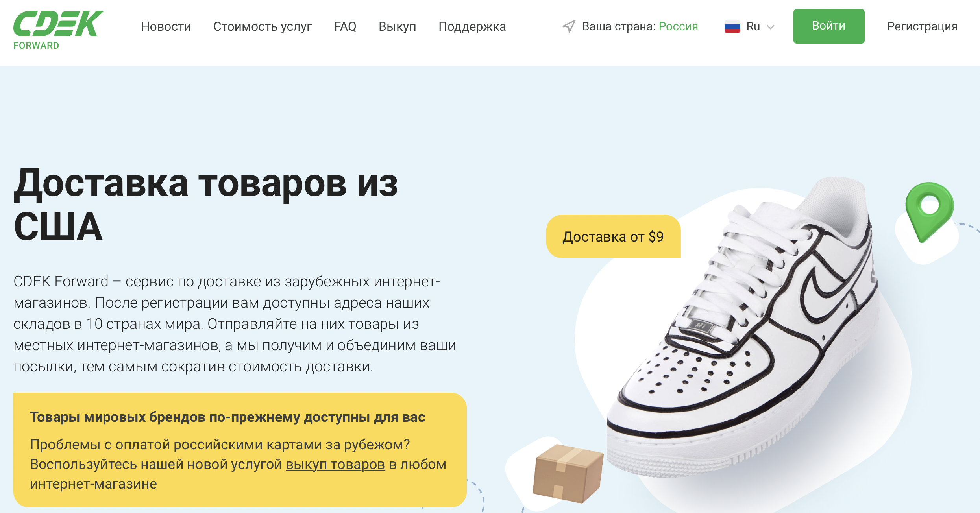Expand the Ru language dropdown chevron
Screen dimensions: 980x513
coord(771,27)
